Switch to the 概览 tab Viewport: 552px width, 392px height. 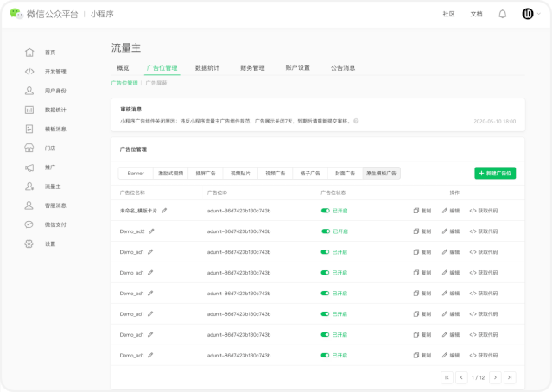(123, 67)
